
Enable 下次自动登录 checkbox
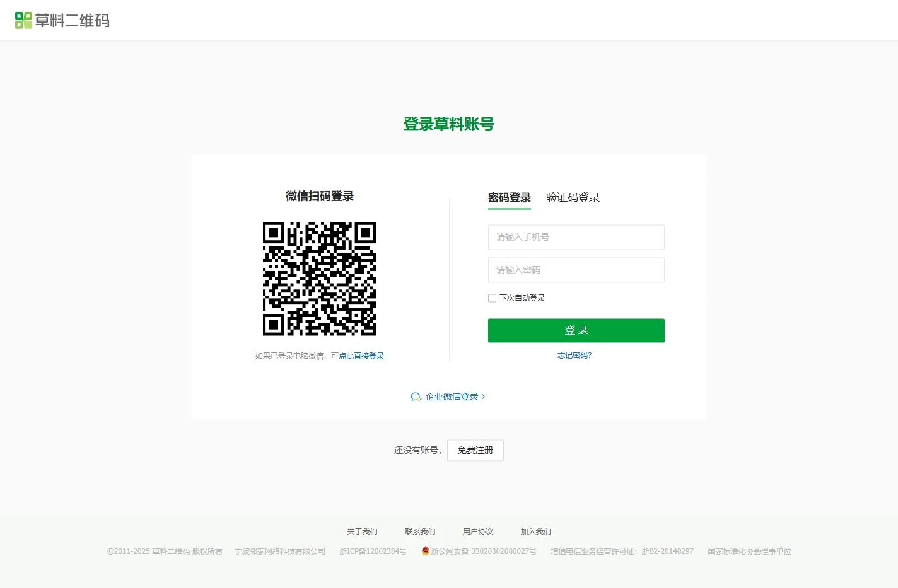(492, 298)
